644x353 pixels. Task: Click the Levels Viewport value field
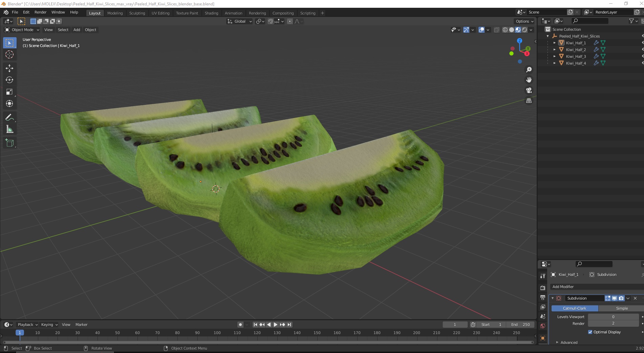point(613,317)
